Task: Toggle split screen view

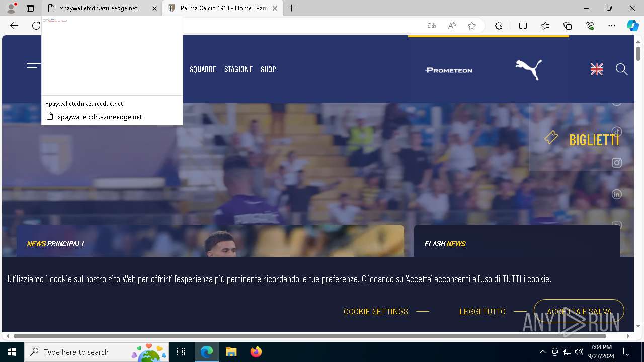Action: (523, 26)
